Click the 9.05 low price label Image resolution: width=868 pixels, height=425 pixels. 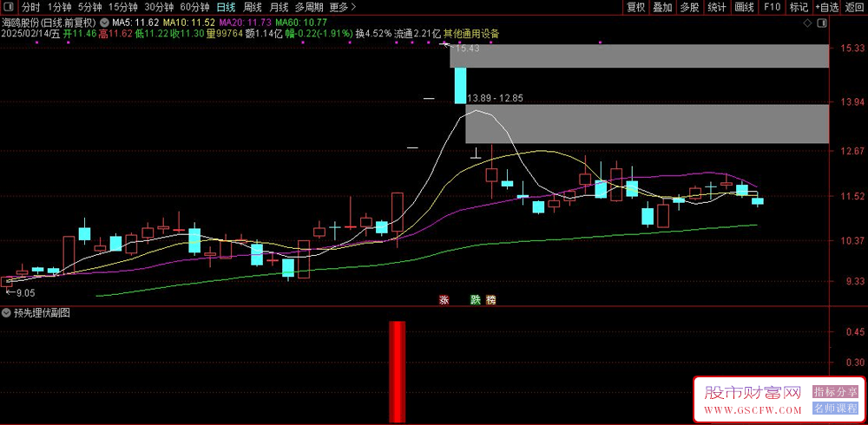pyautogui.click(x=25, y=293)
